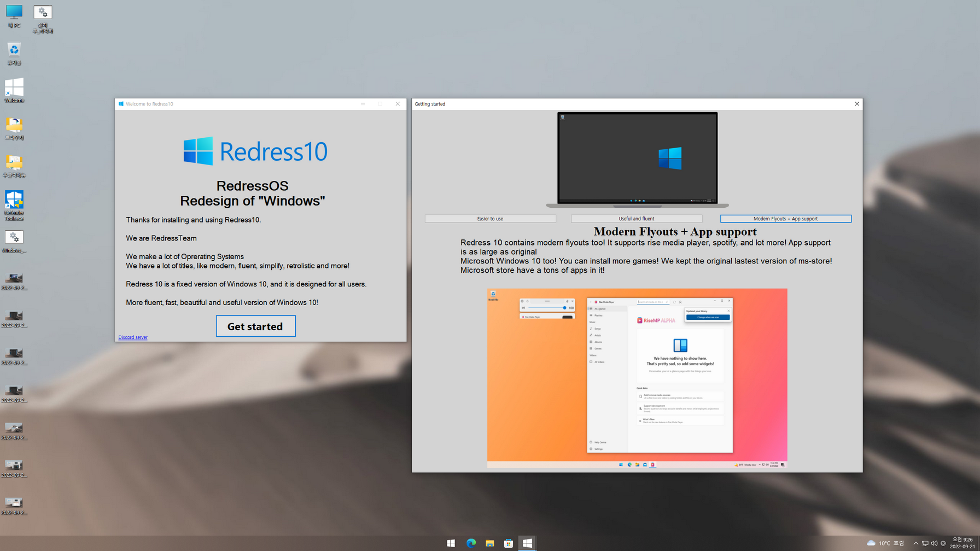Open the My PC desktop icon

14,16
